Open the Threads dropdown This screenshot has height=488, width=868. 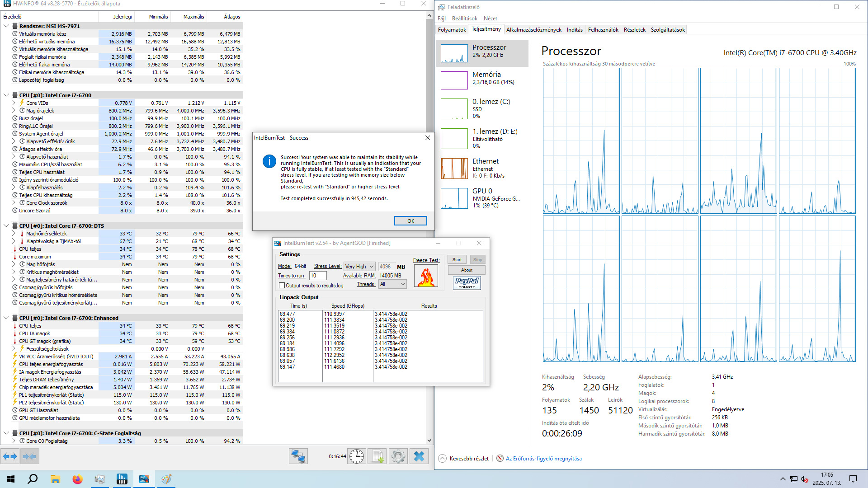392,284
